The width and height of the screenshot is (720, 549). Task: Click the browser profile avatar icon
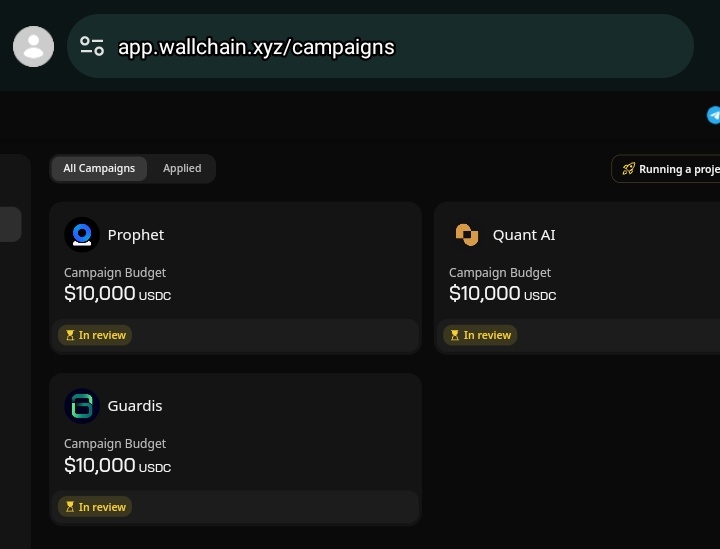[x=34, y=46]
